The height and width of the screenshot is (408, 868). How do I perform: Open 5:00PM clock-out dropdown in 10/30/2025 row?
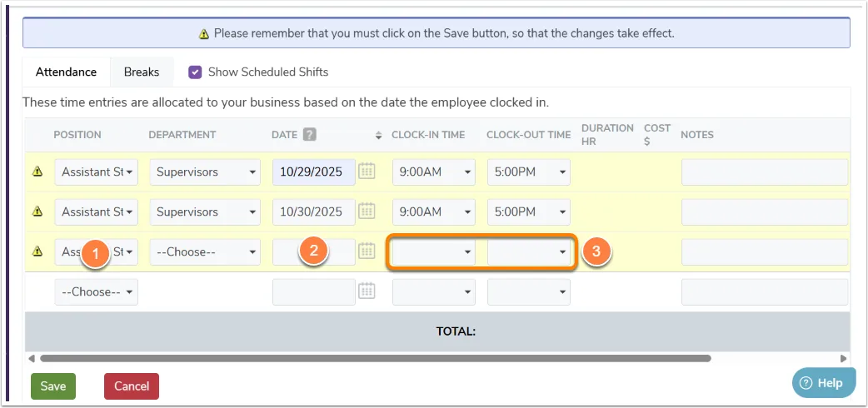tap(529, 212)
